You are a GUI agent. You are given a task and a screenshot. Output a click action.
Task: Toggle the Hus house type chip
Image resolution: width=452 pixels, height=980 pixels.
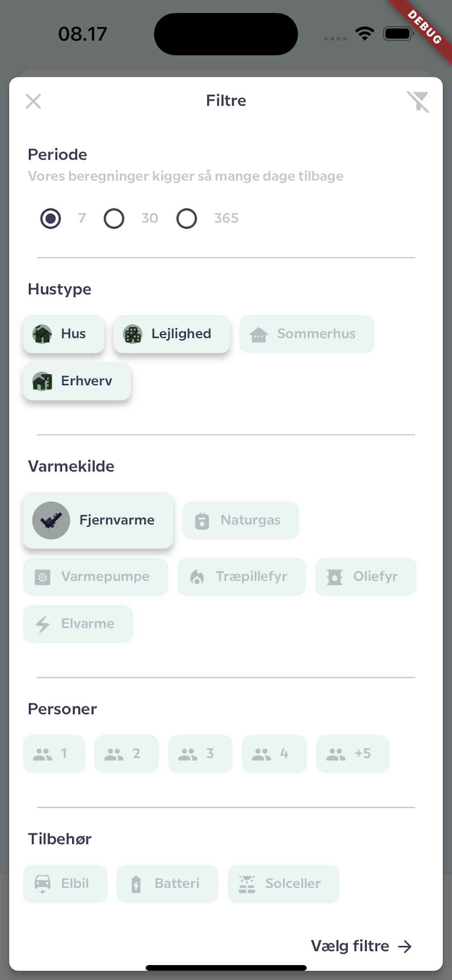pos(64,334)
